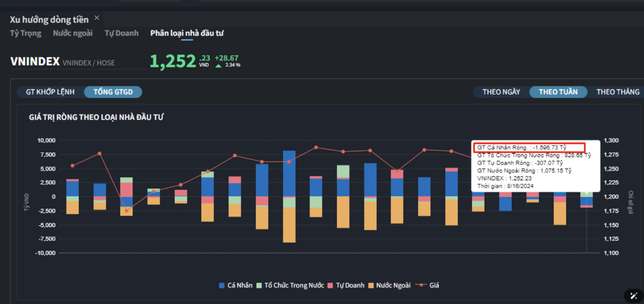Click the blue Cá Nhân legend square
Screen dimensions: 644x304
222,285
